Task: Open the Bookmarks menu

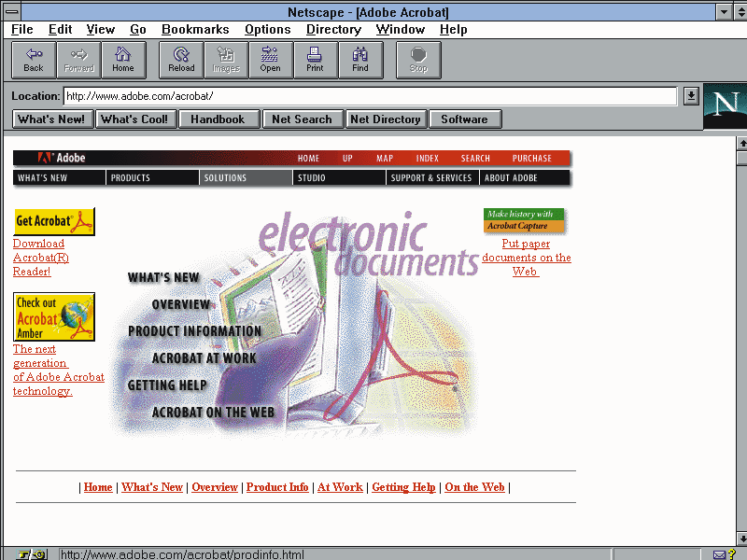Action: tap(195, 30)
